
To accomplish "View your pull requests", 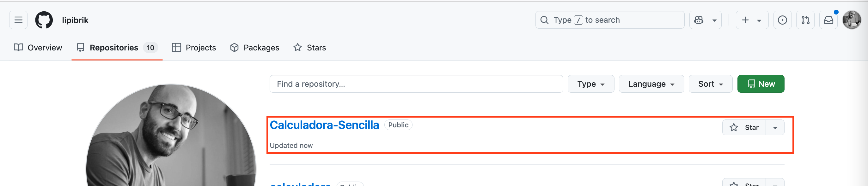I will 805,20.
